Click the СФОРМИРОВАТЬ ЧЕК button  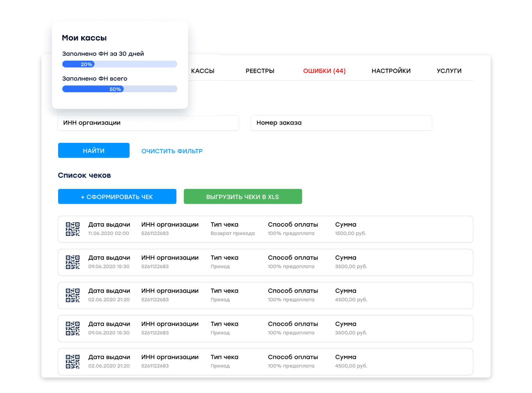pos(117,196)
